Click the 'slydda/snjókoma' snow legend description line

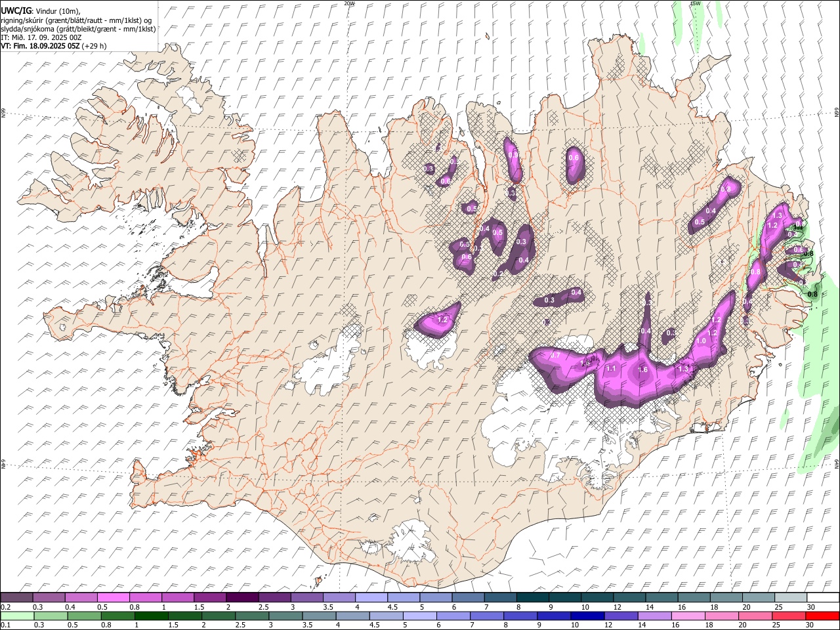pyautogui.click(x=78, y=29)
